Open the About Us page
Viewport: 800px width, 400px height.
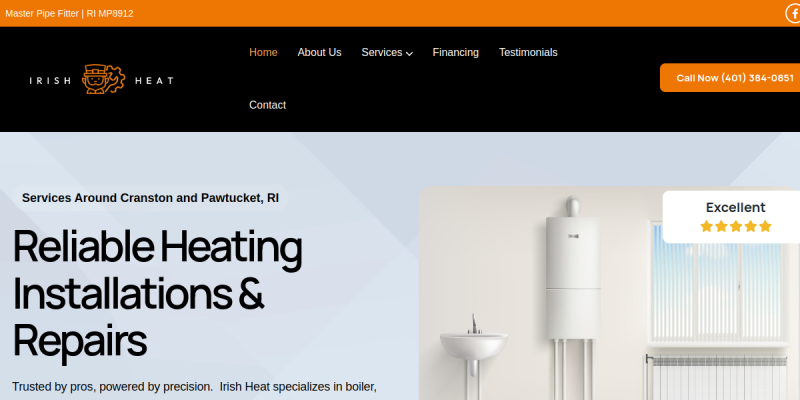click(x=319, y=53)
